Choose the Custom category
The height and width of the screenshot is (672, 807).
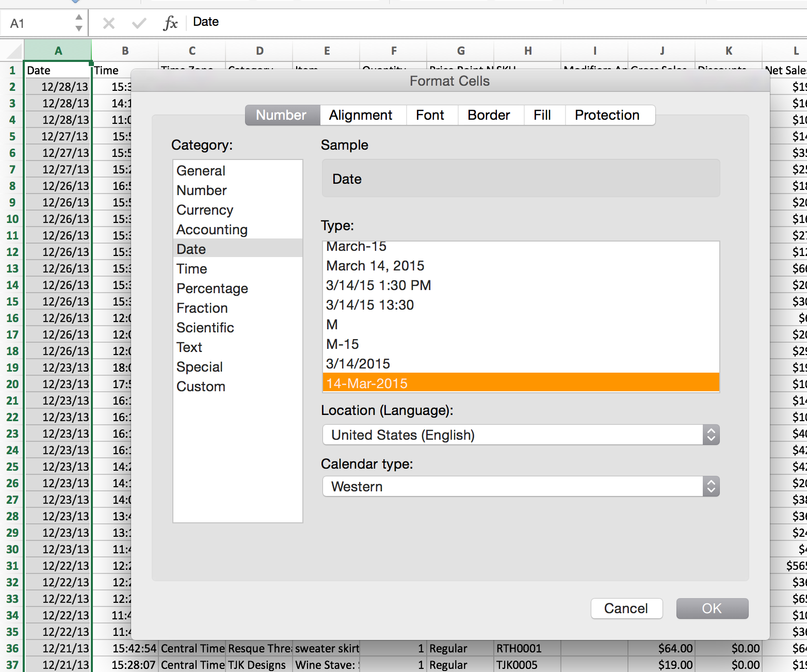coord(201,387)
